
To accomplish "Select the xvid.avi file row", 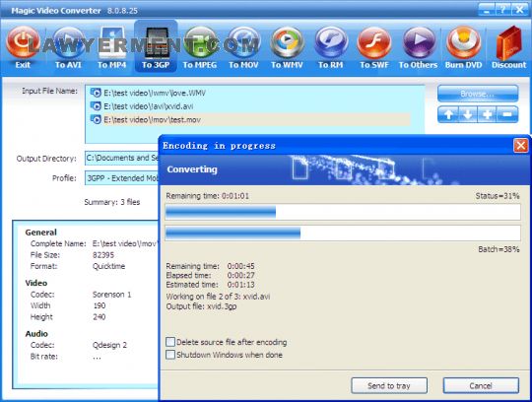I will pos(250,106).
